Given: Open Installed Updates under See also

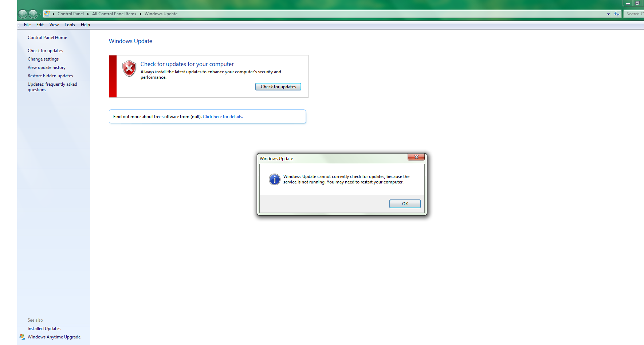Looking at the screenshot, I should pyautogui.click(x=44, y=329).
